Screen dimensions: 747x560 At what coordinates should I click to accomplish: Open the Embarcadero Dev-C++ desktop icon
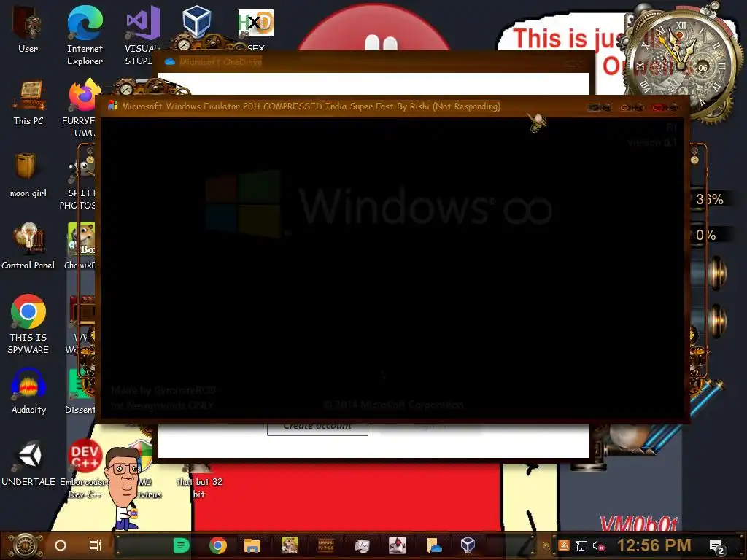85,469
